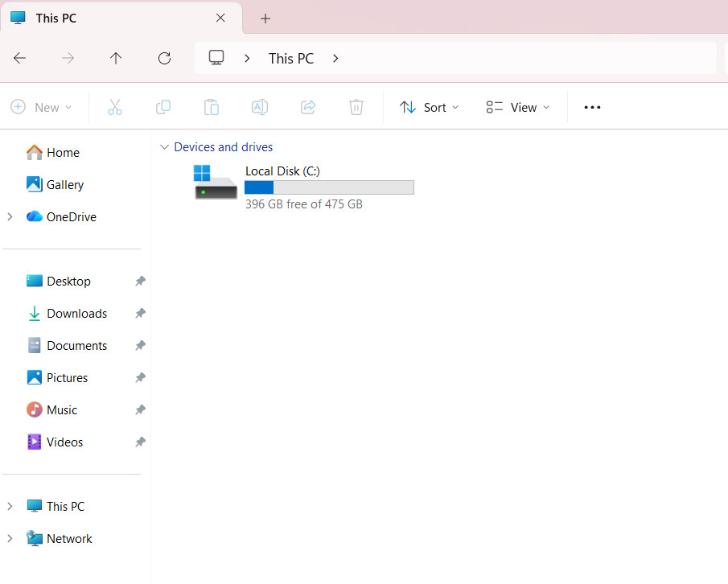
Task: Open the View dropdown menu
Action: pyautogui.click(x=518, y=107)
